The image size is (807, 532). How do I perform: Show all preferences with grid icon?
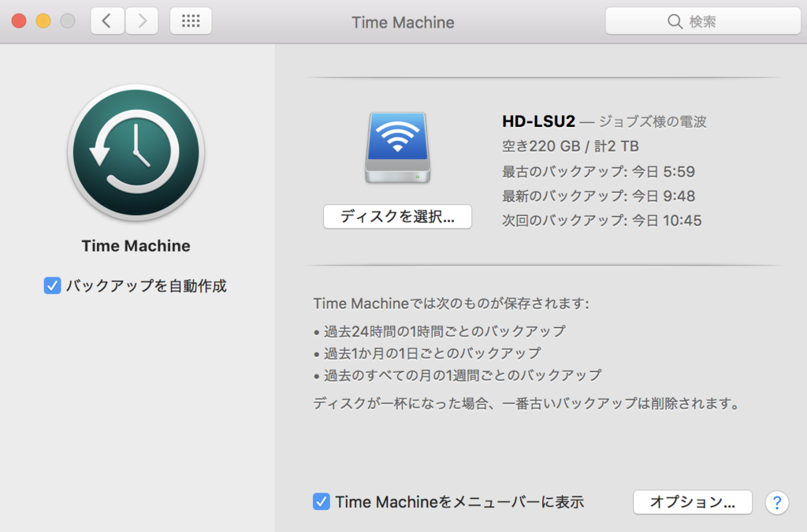[x=191, y=21]
